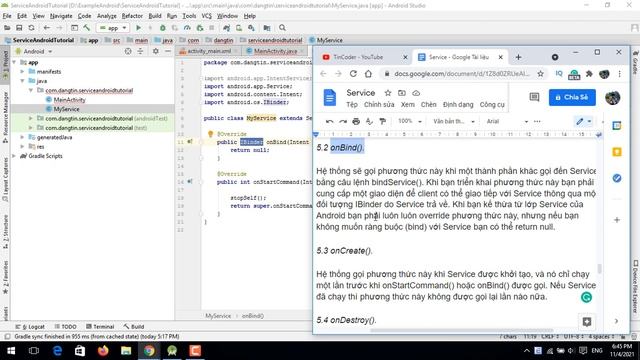Open the Định dạng menu in Docs
The image size is (640, 360).
(x=458, y=104)
